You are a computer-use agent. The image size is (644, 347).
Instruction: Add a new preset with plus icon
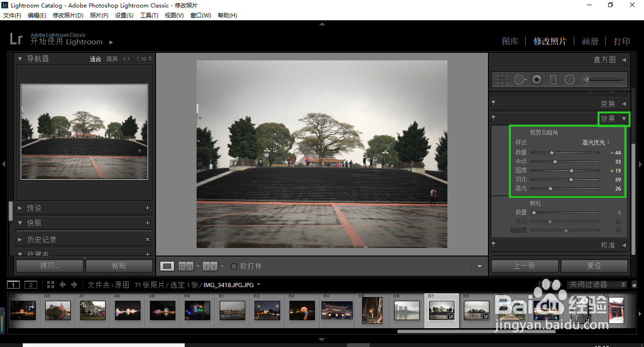(148, 208)
